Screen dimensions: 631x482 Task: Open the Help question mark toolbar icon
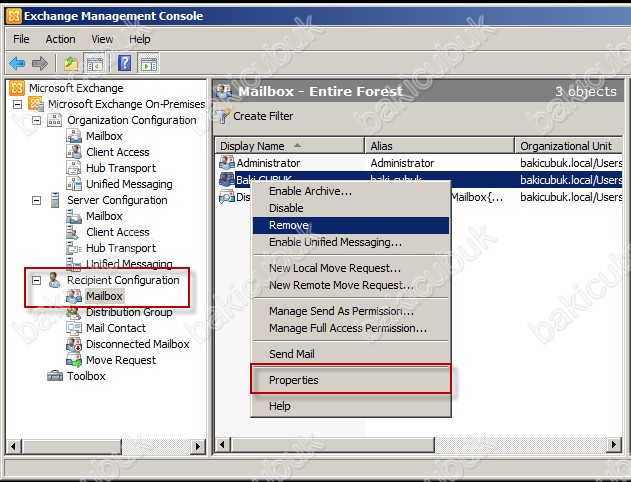[125, 63]
